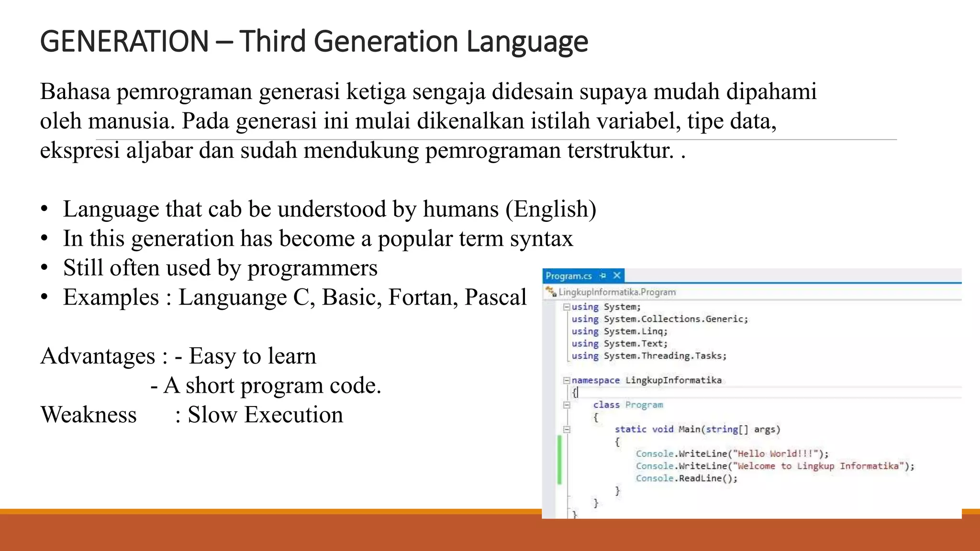This screenshot has width=980, height=551.
Task: Click the Program class name in the code
Action: pos(644,405)
